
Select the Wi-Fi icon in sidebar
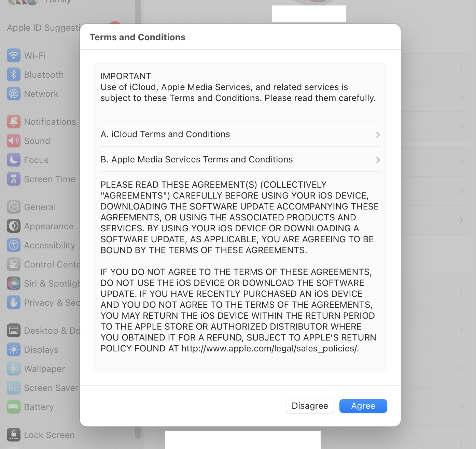(x=14, y=55)
